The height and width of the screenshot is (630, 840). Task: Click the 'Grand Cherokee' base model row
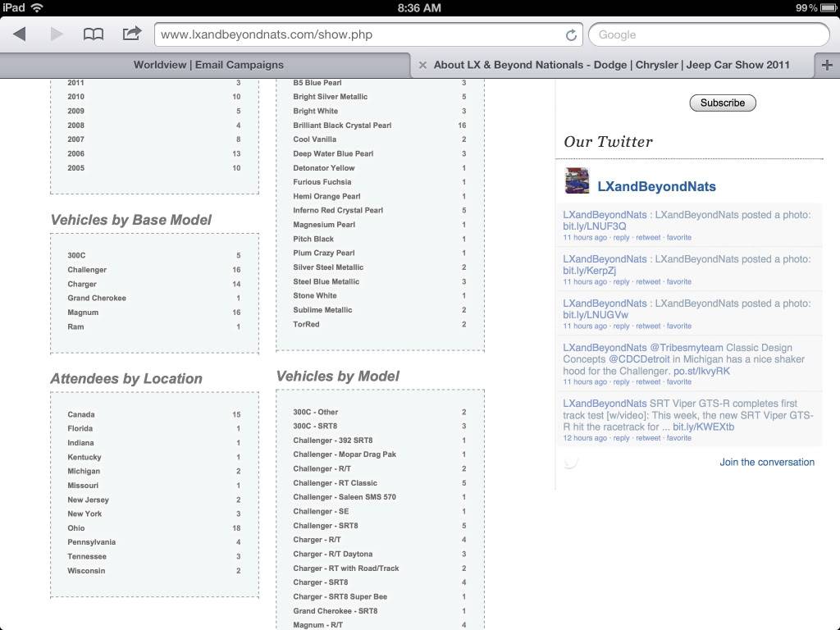point(154,299)
